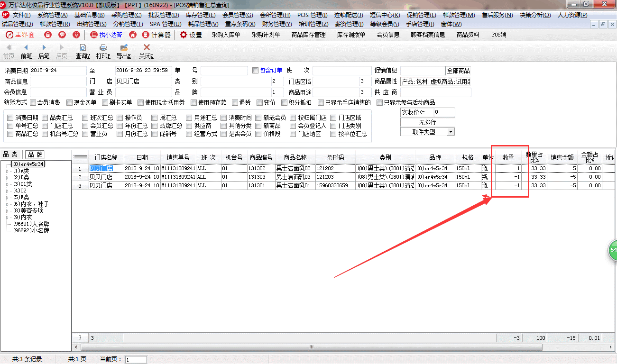Click the red home icon beside 计算器
617x364 pixels.
tap(133, 35)
